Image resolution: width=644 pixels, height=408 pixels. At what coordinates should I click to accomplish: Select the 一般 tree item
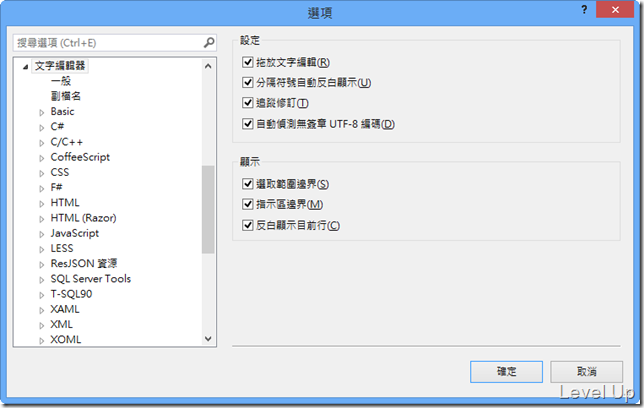tap(61, 81)
